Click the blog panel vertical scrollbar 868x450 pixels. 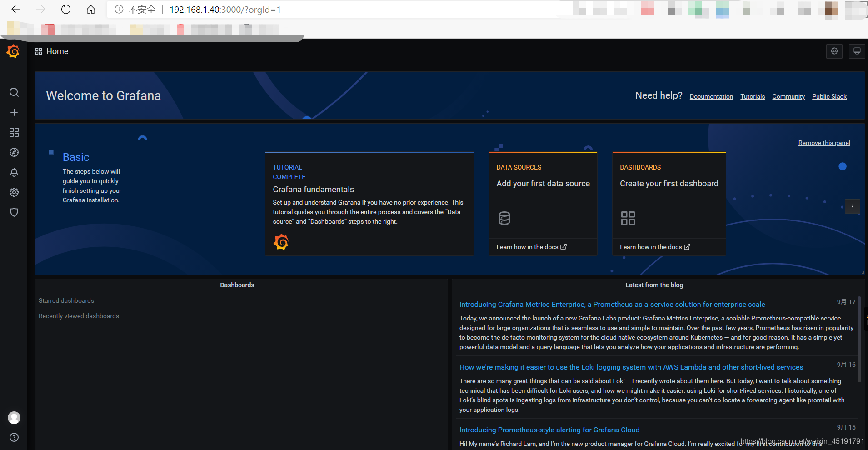(x=859, y=339)
